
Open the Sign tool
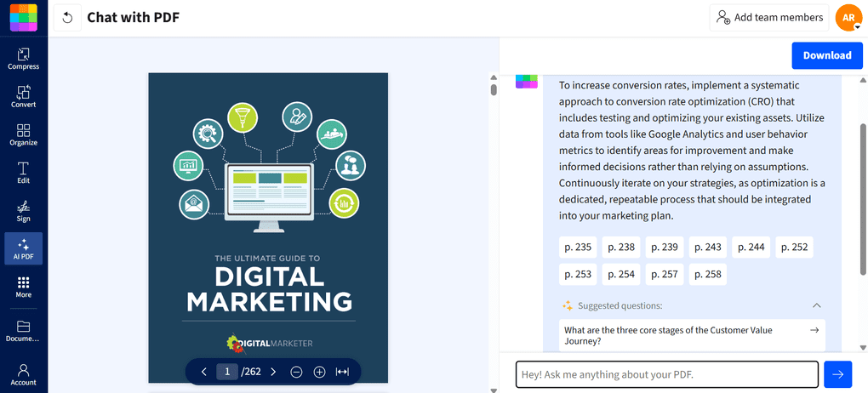tap(23, 211)
